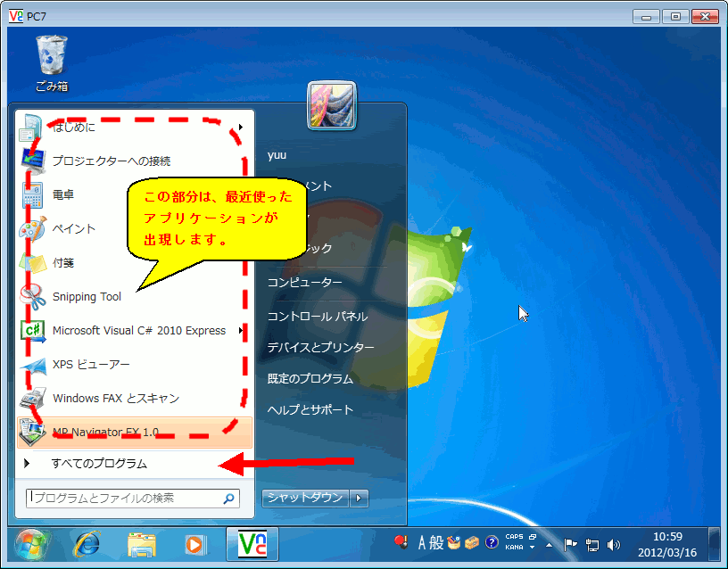Open Snipping Tool
The width and height of the screenshot is (728, 569).
pos(88,296)
